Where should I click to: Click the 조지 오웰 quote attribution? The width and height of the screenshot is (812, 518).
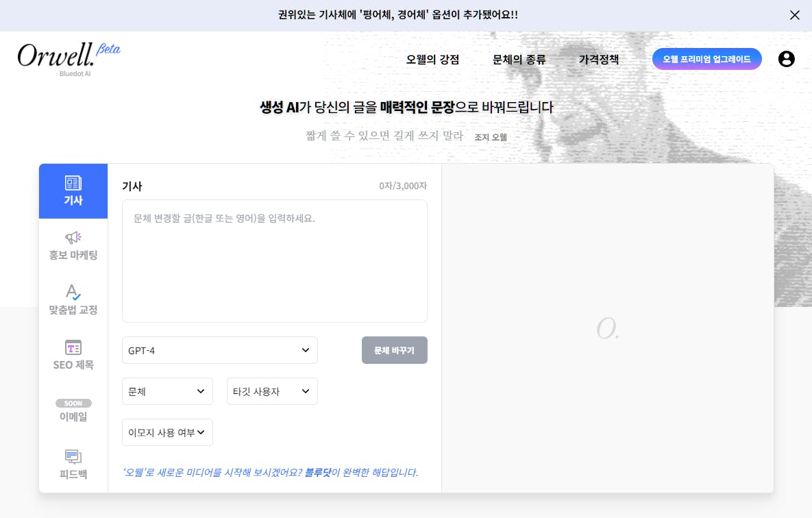[x=491, y=137]
